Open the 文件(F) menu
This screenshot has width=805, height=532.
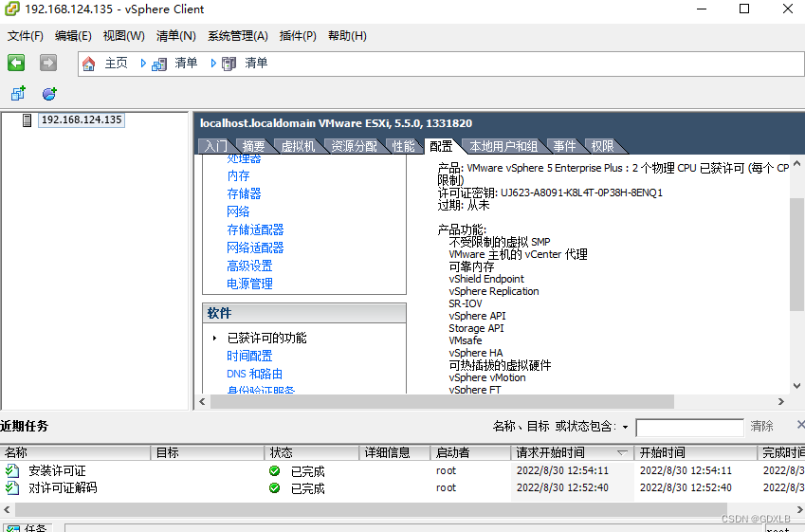pyautogui.click(x=26, y=36)
